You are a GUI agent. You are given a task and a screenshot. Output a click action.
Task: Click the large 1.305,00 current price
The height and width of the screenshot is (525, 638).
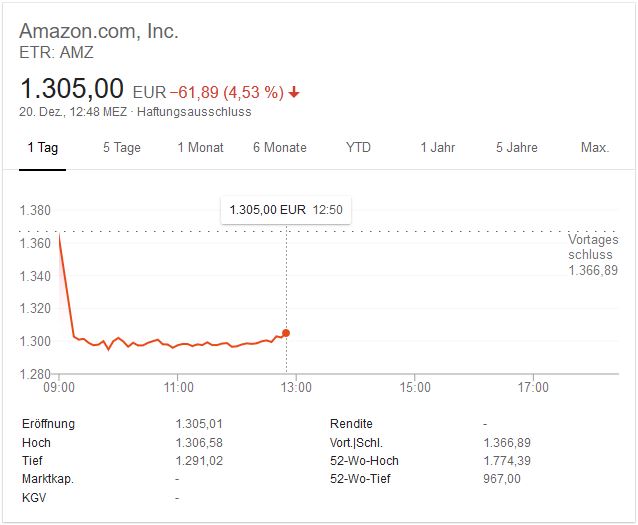pyautogui.click(x=72, y=89)
